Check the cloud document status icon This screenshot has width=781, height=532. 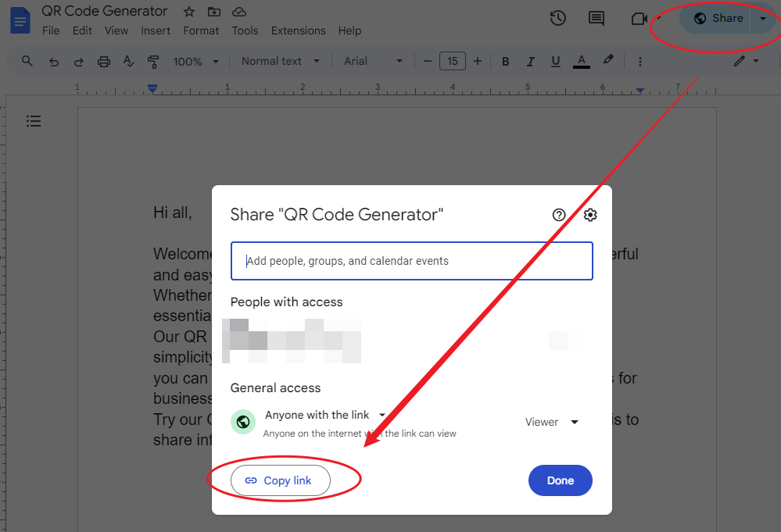[239, 12]
